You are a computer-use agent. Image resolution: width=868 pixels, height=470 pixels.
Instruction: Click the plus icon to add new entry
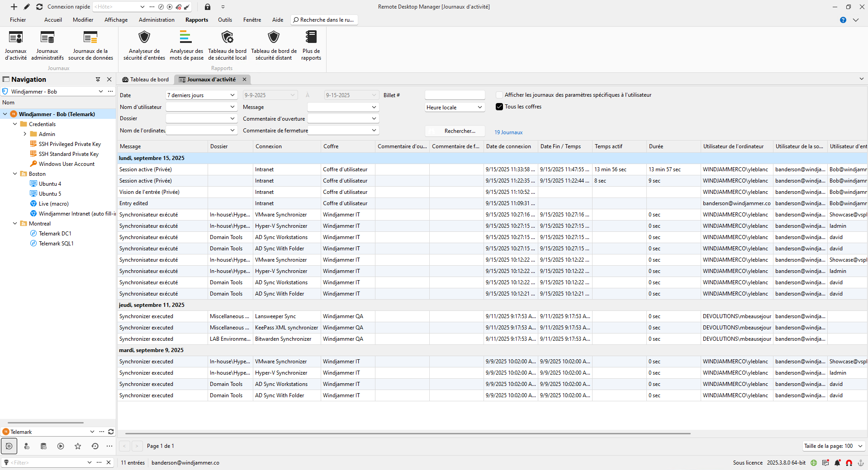point(14,7)
